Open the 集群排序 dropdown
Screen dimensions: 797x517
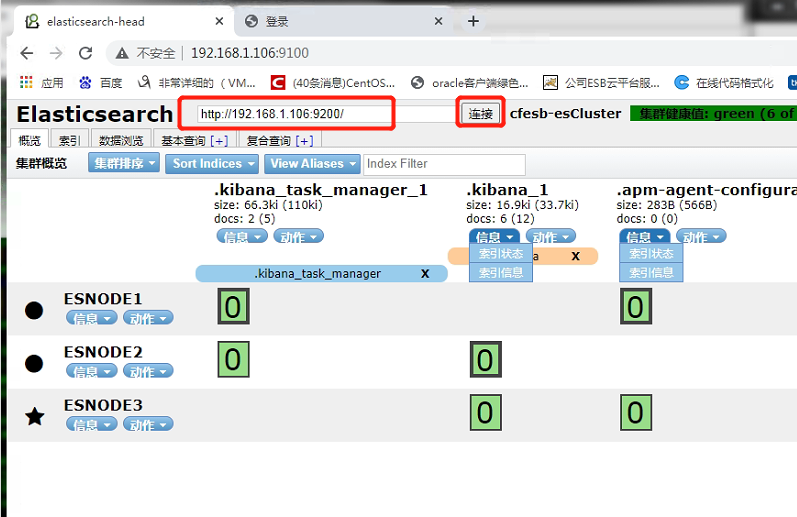124,163
